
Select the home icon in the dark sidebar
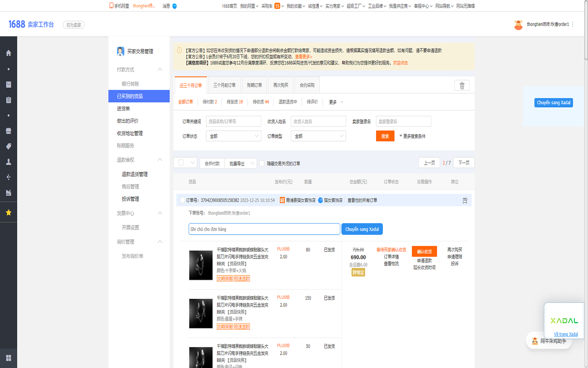[8, 53]
